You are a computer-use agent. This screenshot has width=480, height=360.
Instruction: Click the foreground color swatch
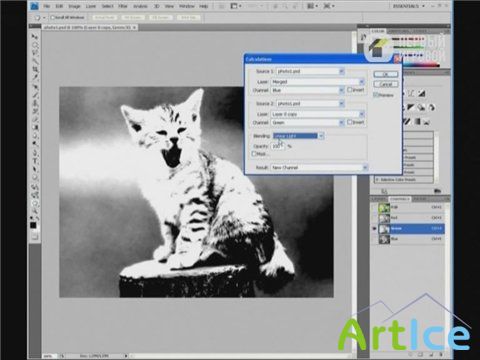coord(33,225)
